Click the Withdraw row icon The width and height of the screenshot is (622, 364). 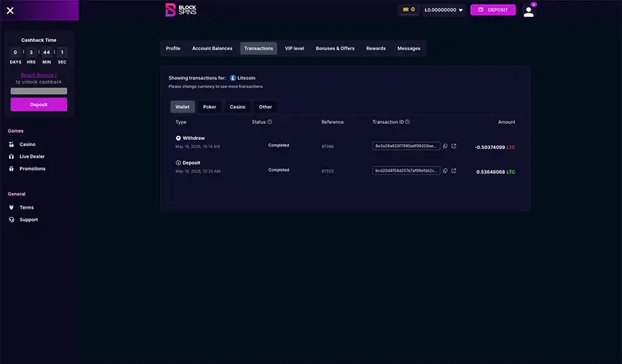tap(178, 138)
